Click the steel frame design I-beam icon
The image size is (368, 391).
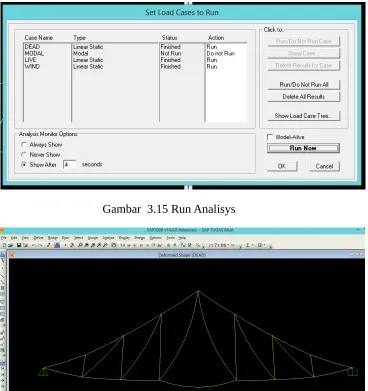[247, 245]
